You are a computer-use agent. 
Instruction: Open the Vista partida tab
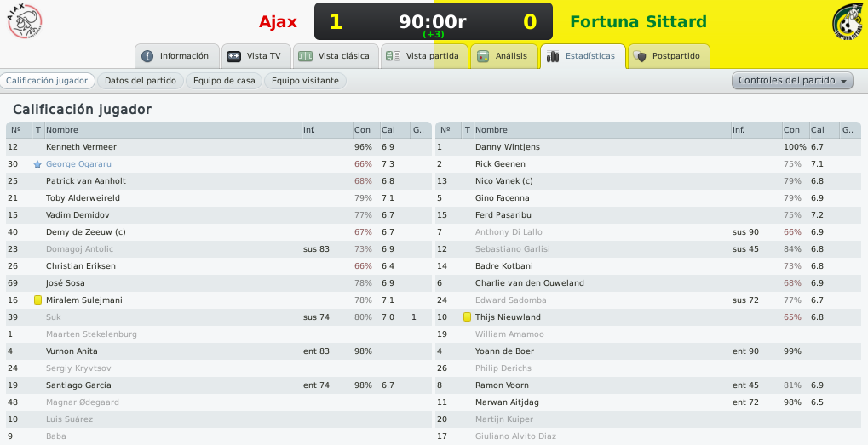pyautogui.click(x=424, y=56)
